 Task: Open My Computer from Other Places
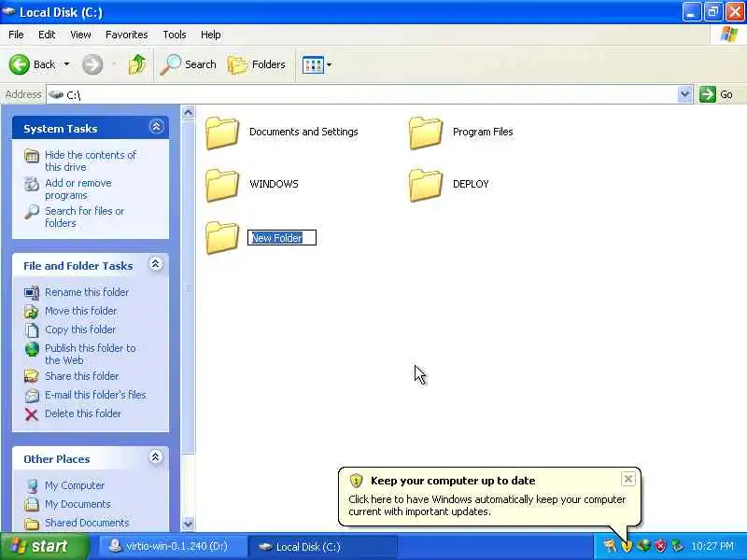click(x=75, y=484)
